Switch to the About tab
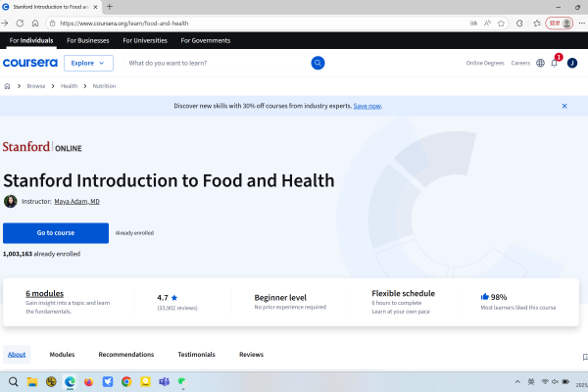Image resolution: width=588 pixels, height=392 pixels. [17, 355]
